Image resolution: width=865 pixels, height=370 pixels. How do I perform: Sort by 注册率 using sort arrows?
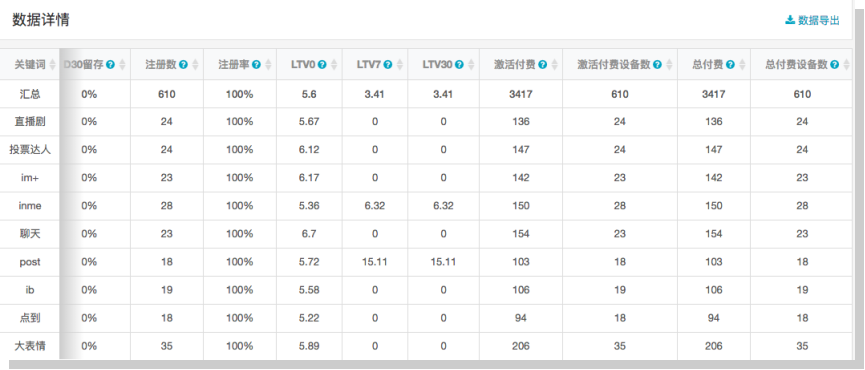click(x=268, y=65)
